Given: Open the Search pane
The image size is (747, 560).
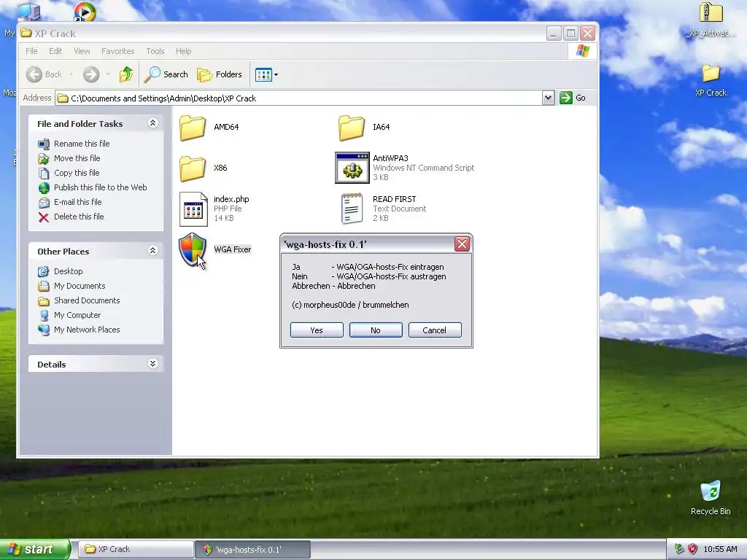Looking at the screenshot, I should (x=166, y=74).
